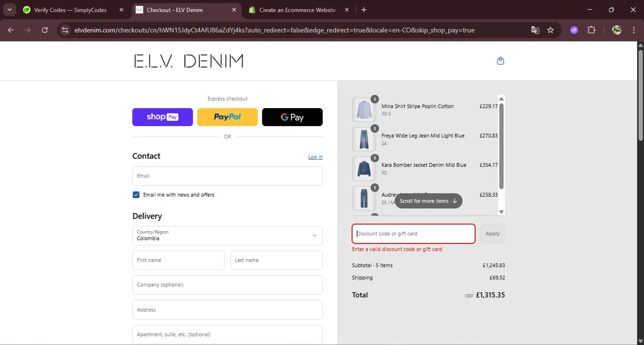Click the Company (optional) field

227,285
